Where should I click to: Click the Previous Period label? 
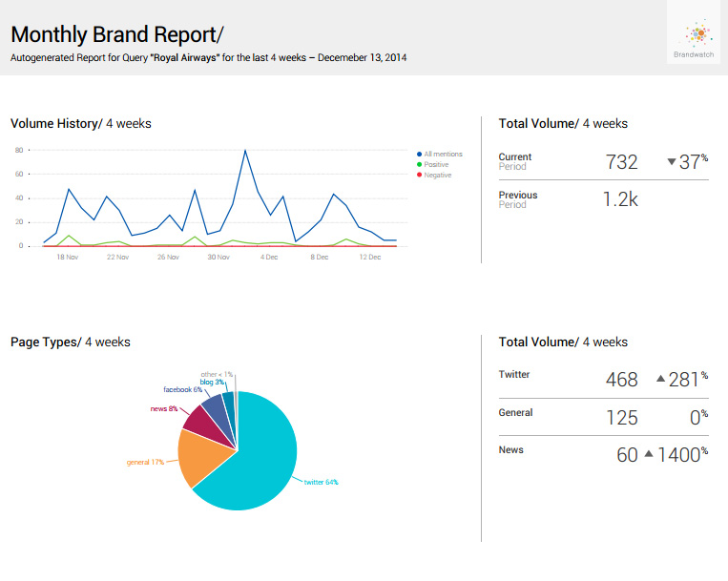pyautogui.click(x=518, y=199)
